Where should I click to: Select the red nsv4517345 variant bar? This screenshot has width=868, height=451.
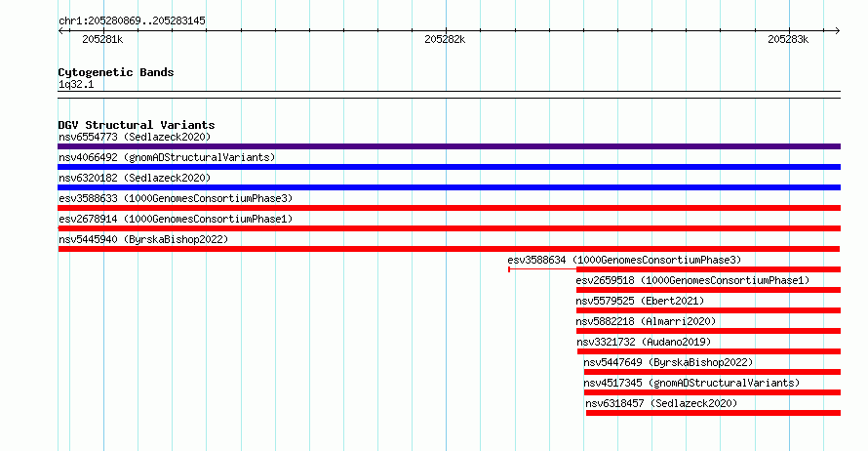[713, 392]
